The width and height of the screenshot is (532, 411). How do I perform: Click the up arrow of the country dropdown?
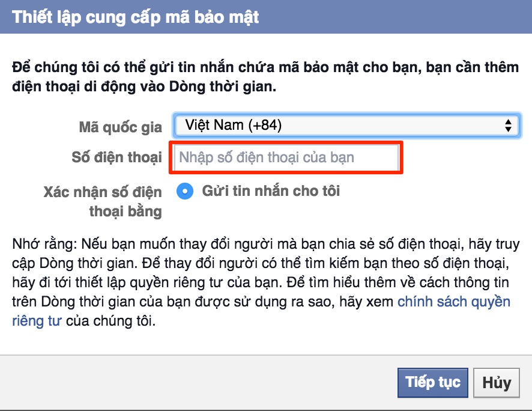click(508, 121)
